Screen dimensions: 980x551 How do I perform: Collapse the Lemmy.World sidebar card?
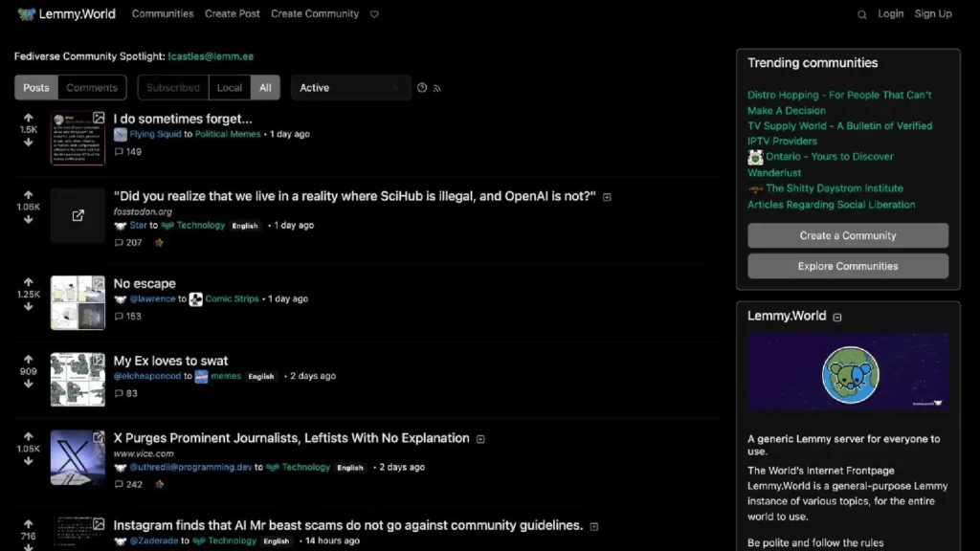click(x=837, y=317)
